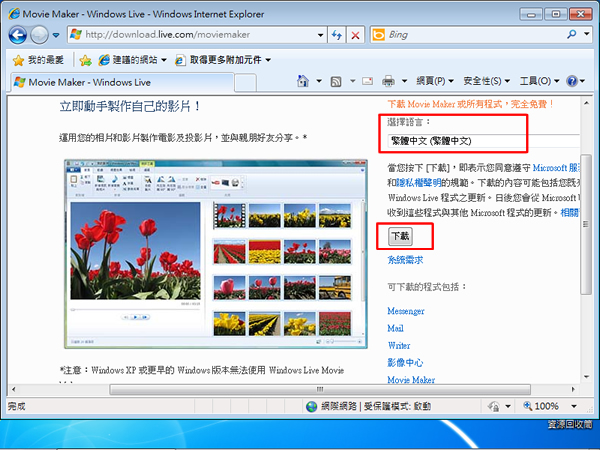Open 建議的網站 suggested sites
Image resolution: width=600 pixels, height=450 pixels.
click(132, 60)
